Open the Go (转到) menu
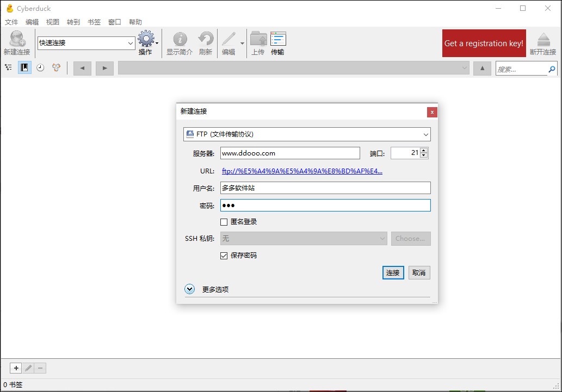The width and height of the screenshot is (562, 392). pos(73,22)
